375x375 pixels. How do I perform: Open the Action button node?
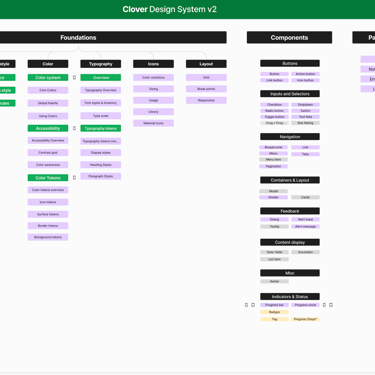(x=305, y=74)
